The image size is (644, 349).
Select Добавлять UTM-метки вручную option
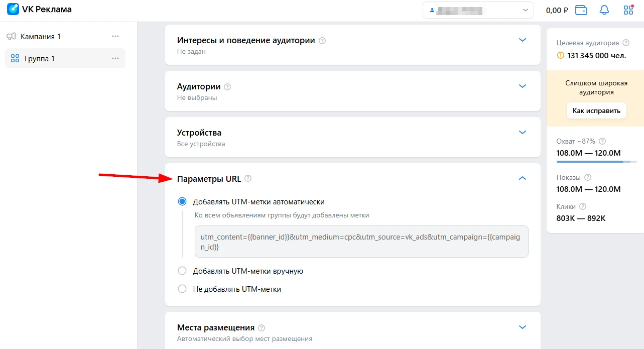point(182,271)
